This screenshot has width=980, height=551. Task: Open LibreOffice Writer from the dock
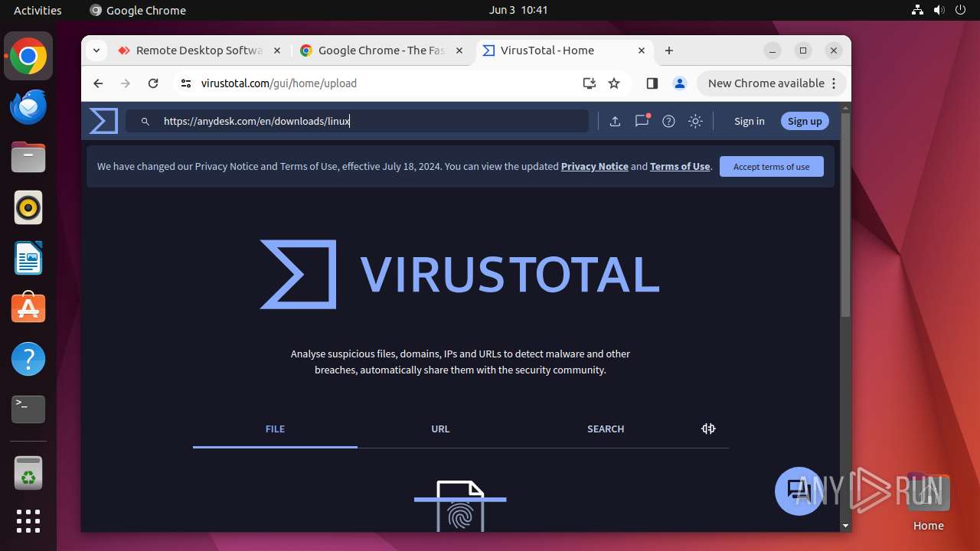(x=28, y=258)
